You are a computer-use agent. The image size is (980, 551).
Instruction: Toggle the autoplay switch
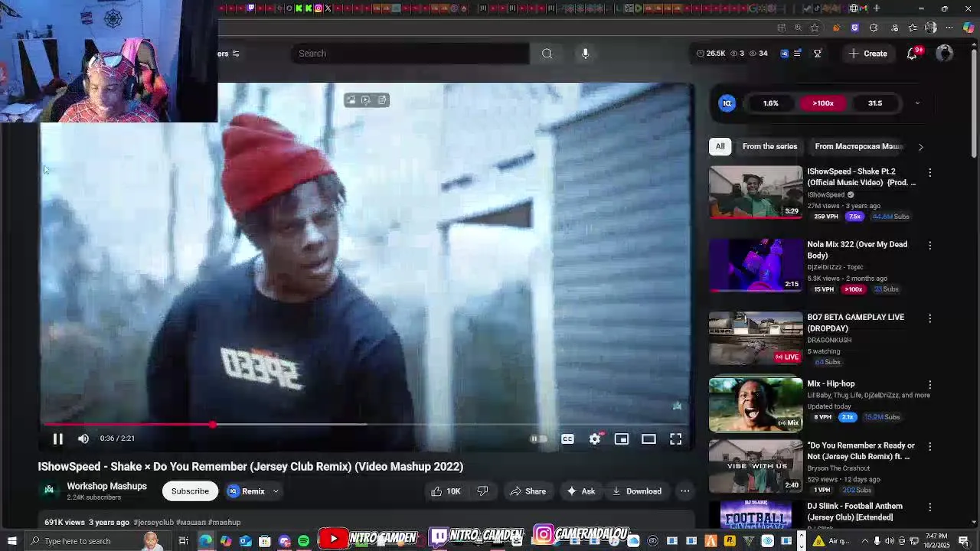point(539,439)
